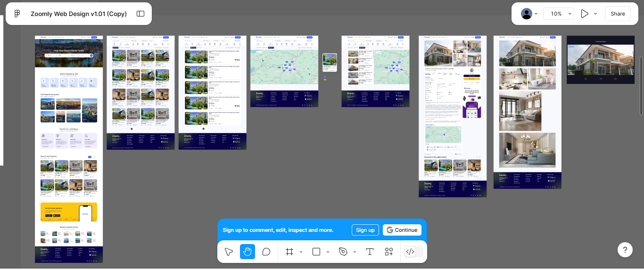Select the Text tool
Viewport: 644px width, 270px height.
click(370, 252)
